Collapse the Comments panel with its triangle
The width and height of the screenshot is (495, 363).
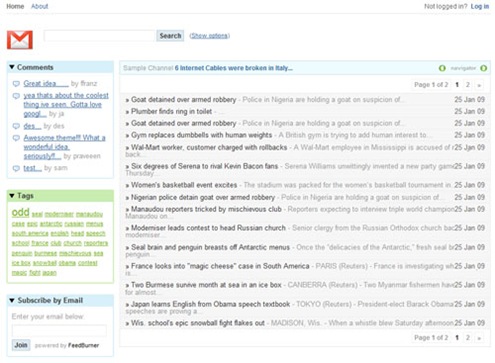click(12, 67)
